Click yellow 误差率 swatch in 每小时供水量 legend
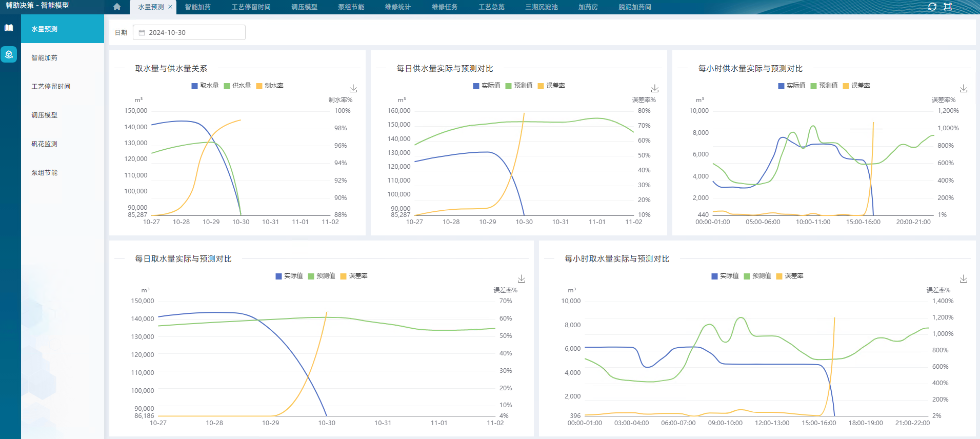980x439 pixels. click(846, 86)
